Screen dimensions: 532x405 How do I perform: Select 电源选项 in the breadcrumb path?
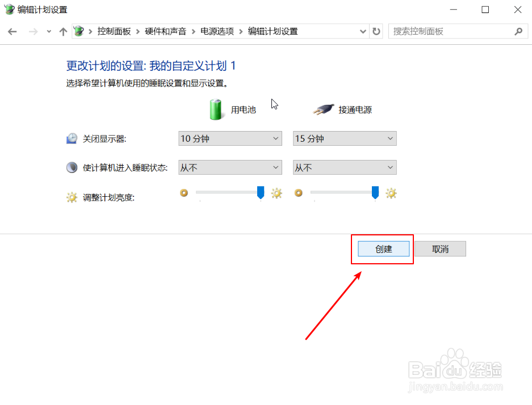(217, 31)
